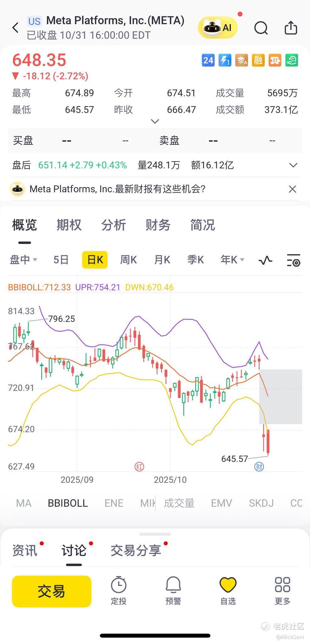310x644 pixels.
Task: Tap the yellow 交易 button
Action: (52, 591)
